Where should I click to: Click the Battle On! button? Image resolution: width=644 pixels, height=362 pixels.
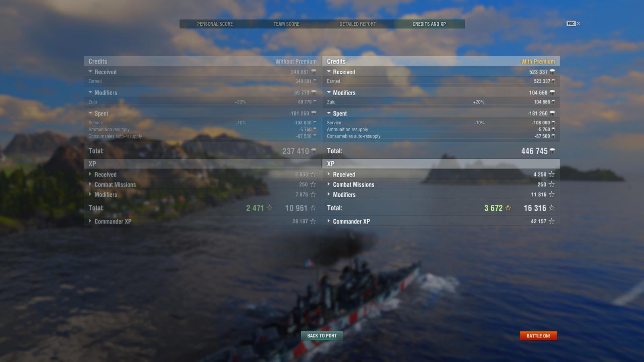point(538,336)
